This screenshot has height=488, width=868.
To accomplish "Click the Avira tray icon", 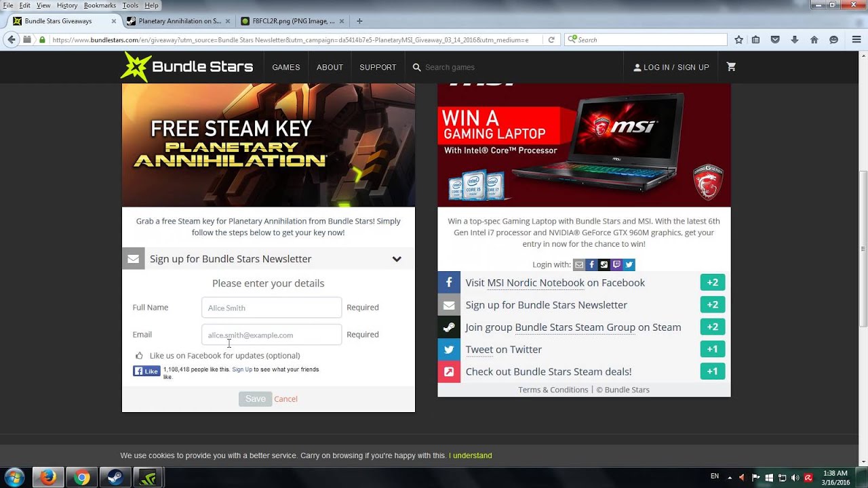I will point(808,478).
